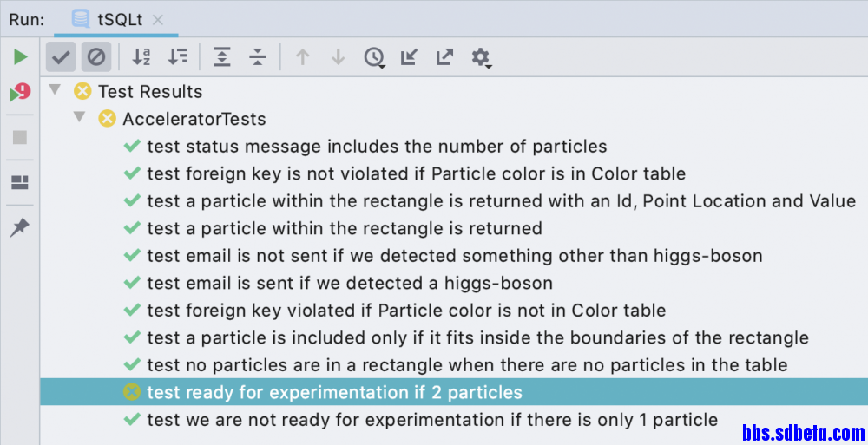
Task: Click the Stop button
Action: pyautogui.click(x=20, y=137)
